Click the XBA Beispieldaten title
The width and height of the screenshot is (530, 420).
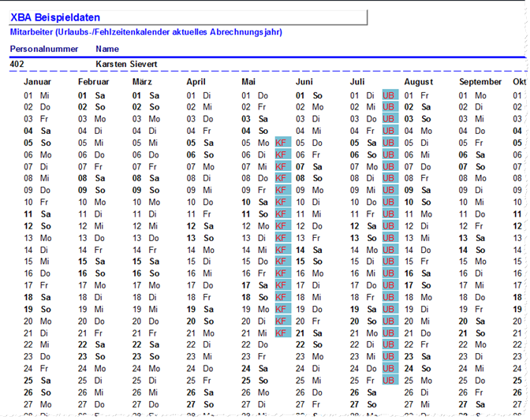click(55, 17)
